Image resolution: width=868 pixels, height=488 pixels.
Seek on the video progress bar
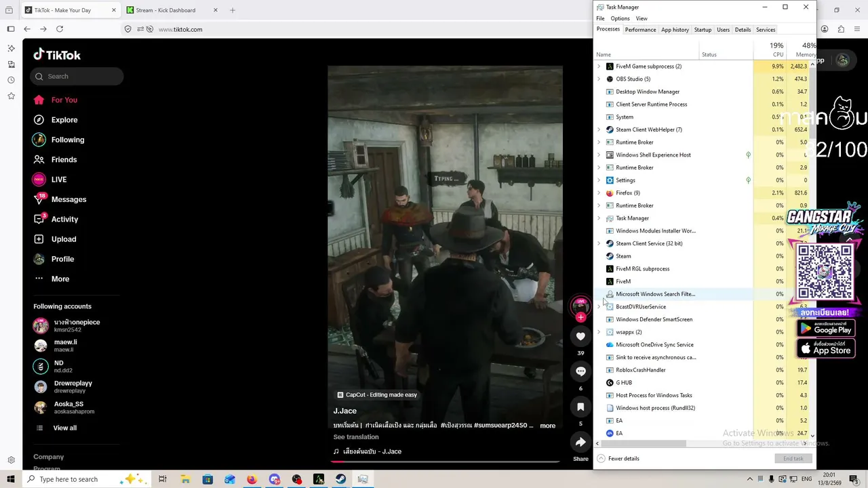coord(445,461)
